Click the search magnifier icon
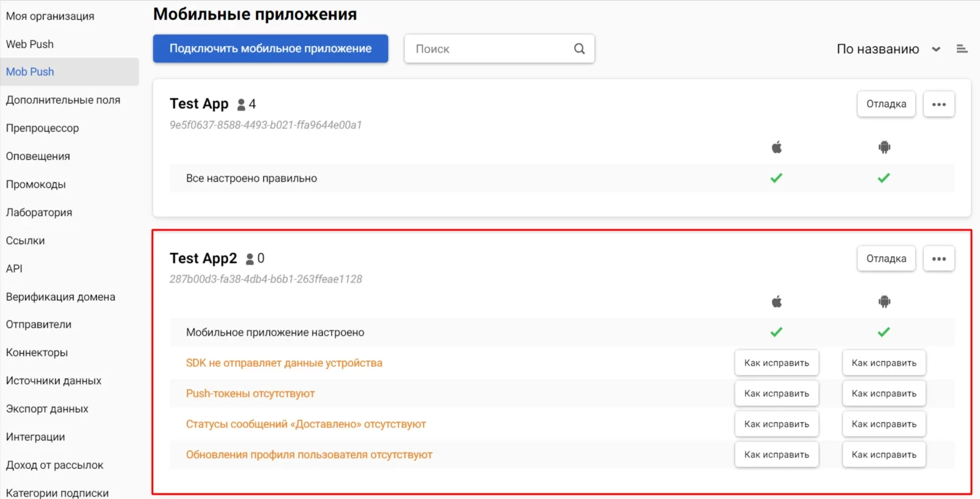The image size is (980, 499). click(x=579, y=49)
